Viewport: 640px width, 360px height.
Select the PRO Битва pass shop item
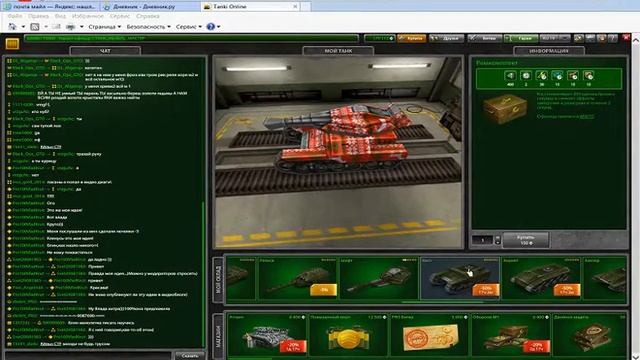(x=430, y=335)
